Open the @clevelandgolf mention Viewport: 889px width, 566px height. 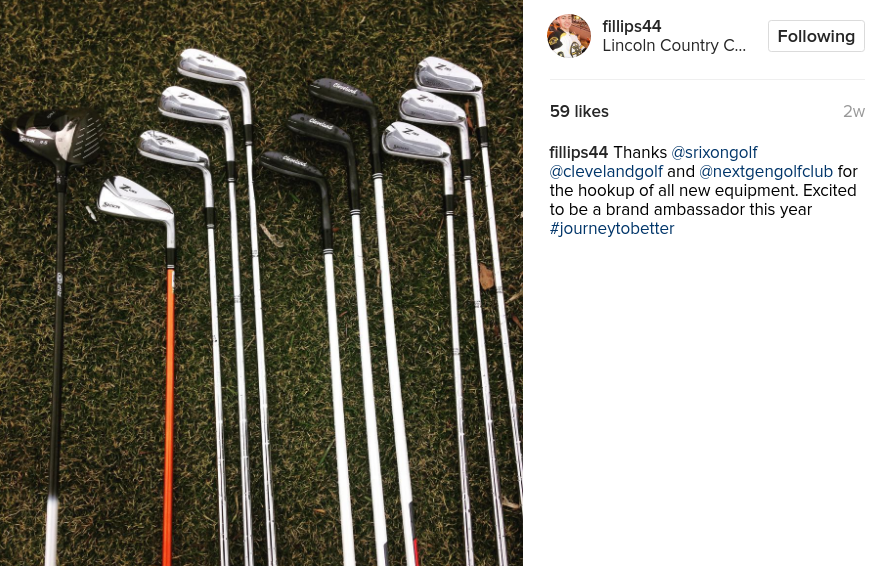pyautogui.click(x=606, y=171)
